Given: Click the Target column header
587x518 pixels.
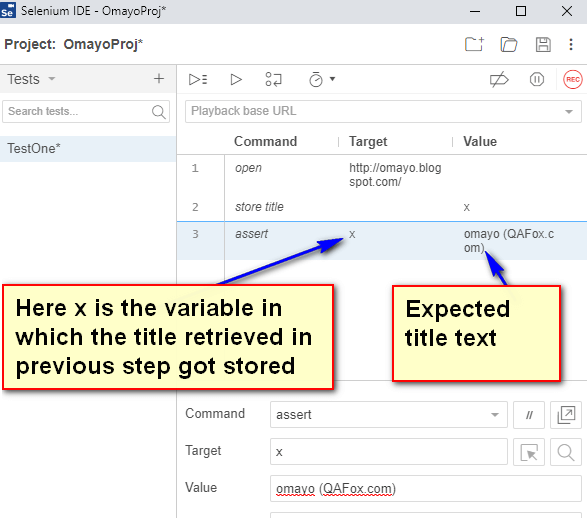Looking at the screenshot, I should point(368,141).
